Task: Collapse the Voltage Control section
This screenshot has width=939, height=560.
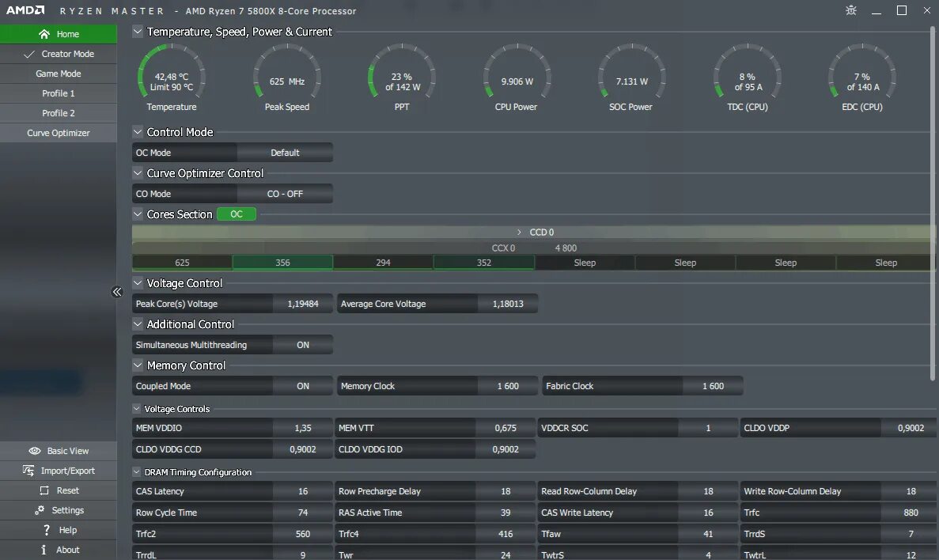Action: tap(138, 282)
